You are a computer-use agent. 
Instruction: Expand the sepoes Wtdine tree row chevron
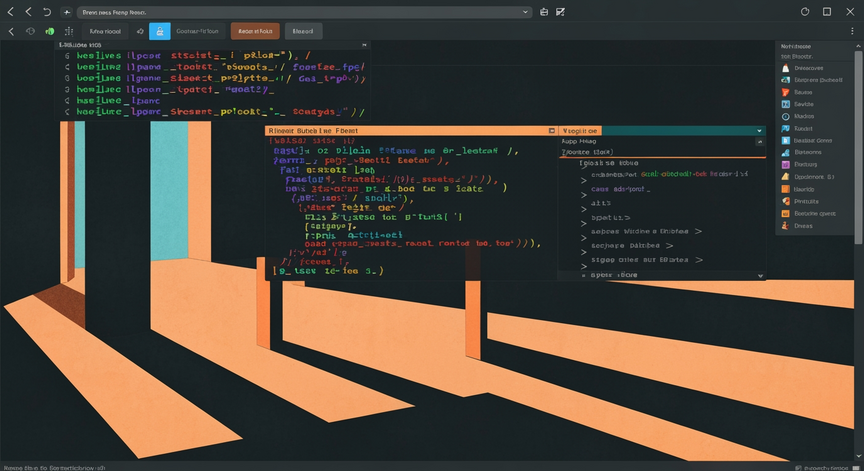tap(584, 238)
